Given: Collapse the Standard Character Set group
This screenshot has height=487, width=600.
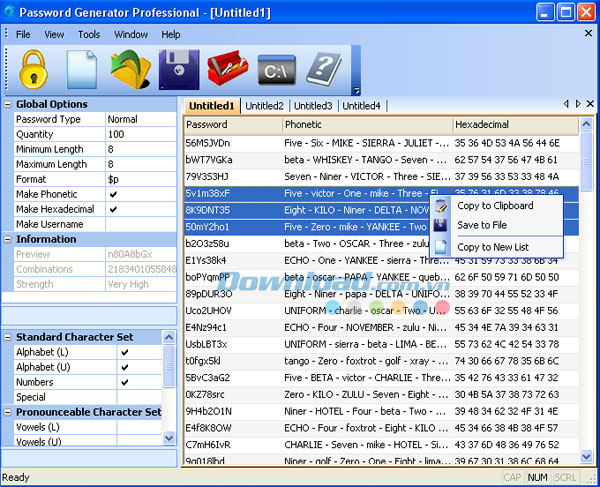Looking at the screenshot, I should pos(8,337).
